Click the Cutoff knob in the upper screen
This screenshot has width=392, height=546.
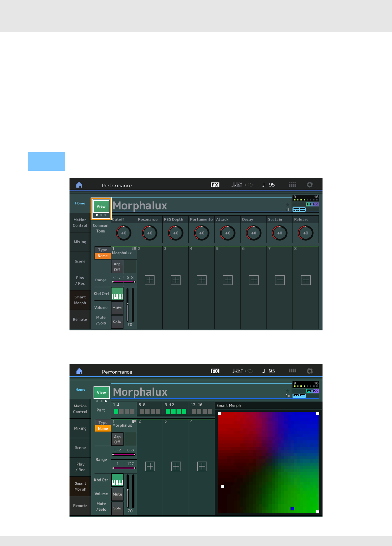point(124,233)
